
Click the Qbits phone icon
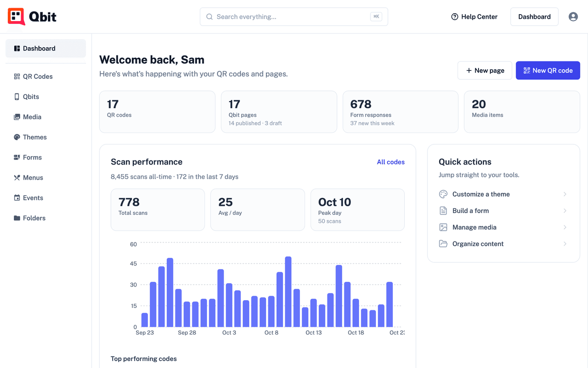17,97
